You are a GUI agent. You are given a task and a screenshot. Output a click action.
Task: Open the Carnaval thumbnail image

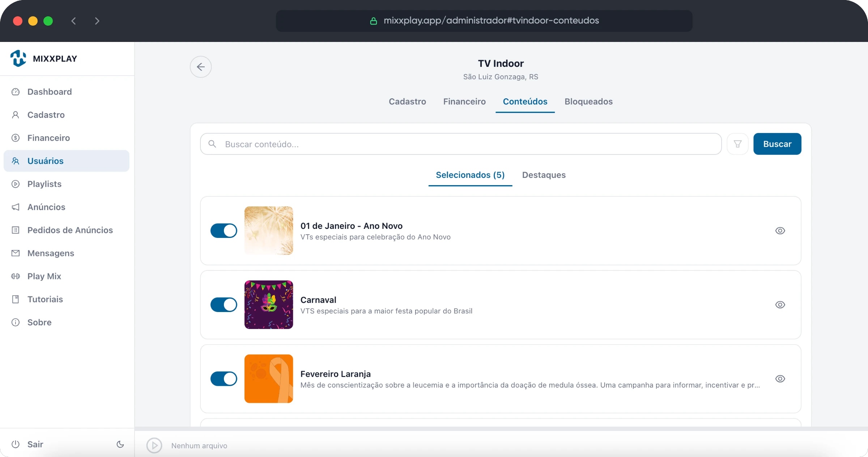click(269, 305)
